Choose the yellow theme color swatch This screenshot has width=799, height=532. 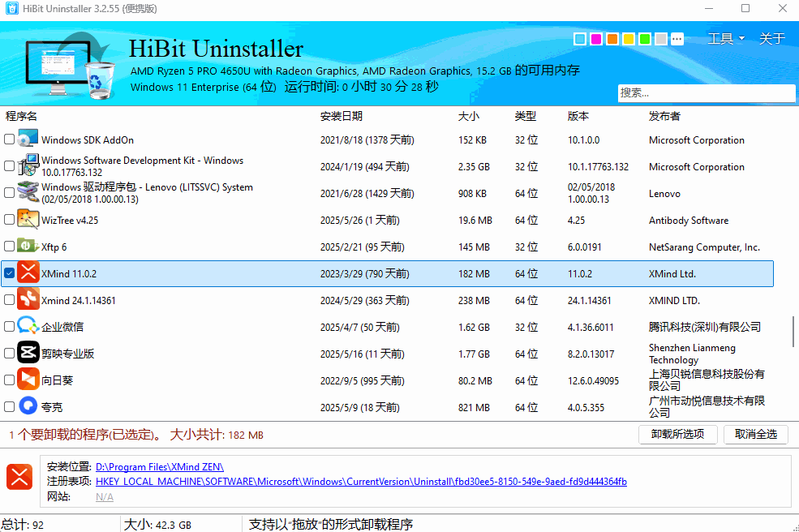click(629, 39)
